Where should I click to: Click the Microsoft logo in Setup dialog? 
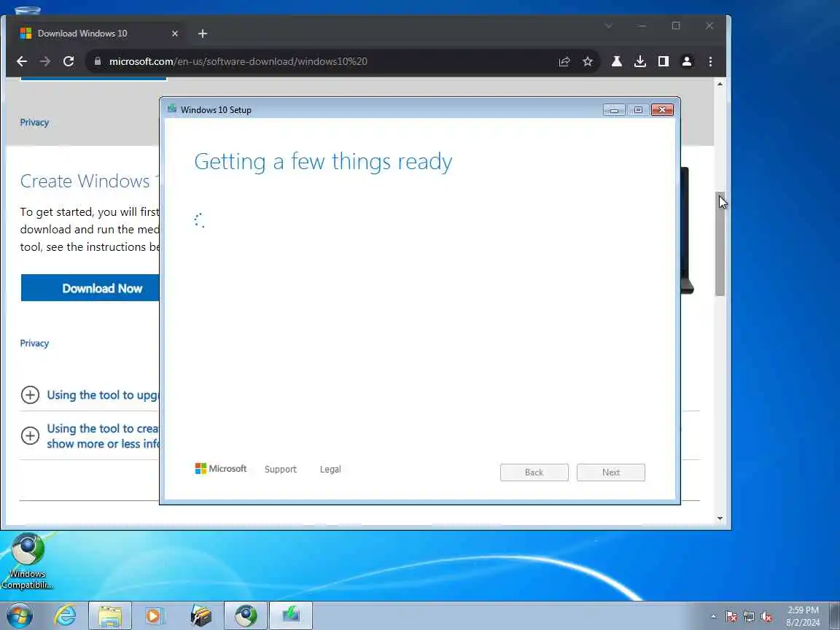[x=221, y=469]
